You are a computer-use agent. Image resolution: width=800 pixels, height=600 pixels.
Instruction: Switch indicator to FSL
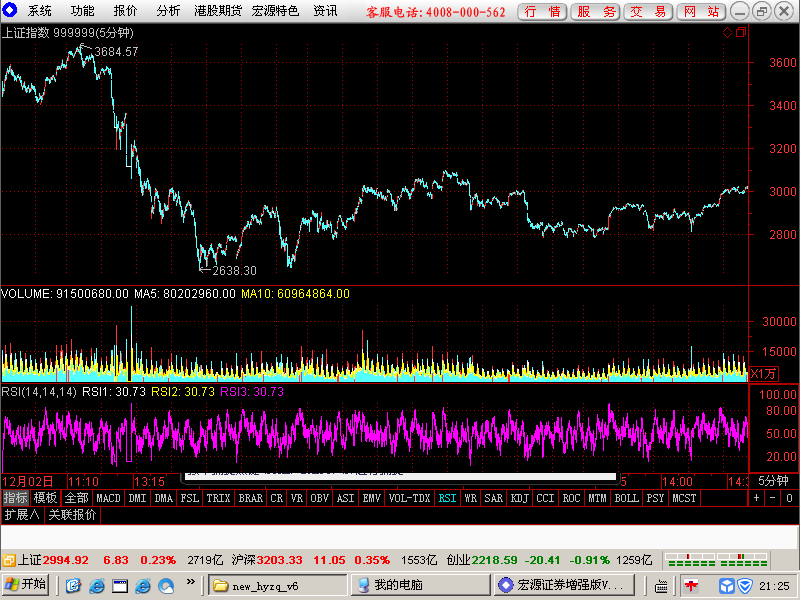coord(190,498)
